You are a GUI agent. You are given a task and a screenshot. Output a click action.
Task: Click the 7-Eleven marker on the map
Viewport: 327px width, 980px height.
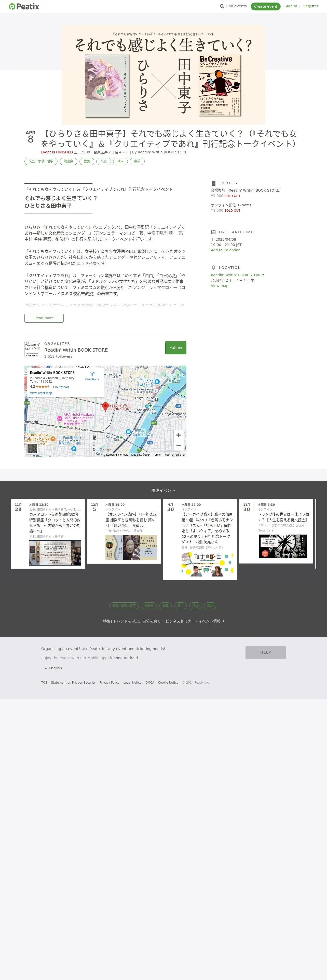(128, 432)
